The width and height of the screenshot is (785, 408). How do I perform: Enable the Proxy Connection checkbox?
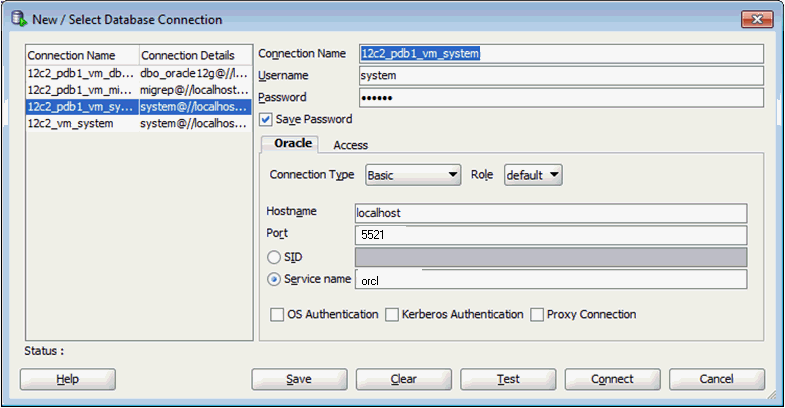pos(538,314)
